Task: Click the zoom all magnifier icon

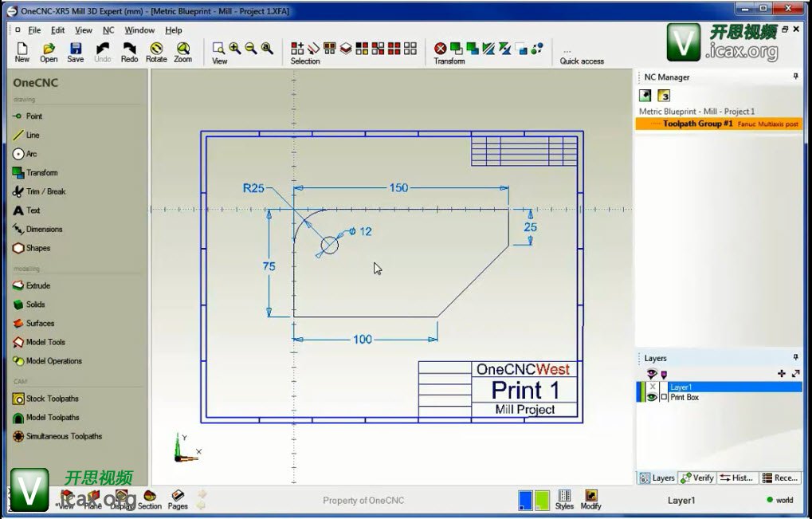Action: (267, 48)
